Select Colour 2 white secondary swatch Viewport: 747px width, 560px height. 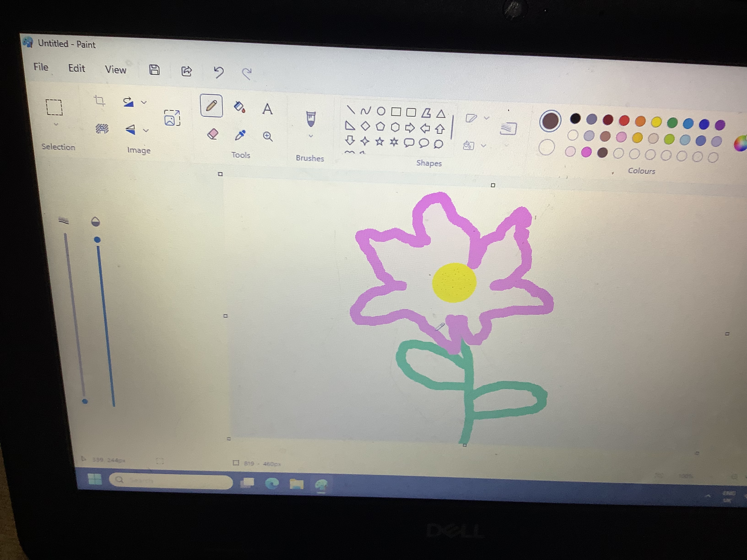(x=547, y=148)
